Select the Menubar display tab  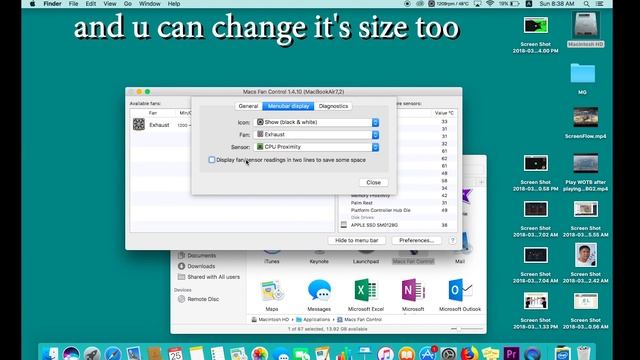[288, 106]
